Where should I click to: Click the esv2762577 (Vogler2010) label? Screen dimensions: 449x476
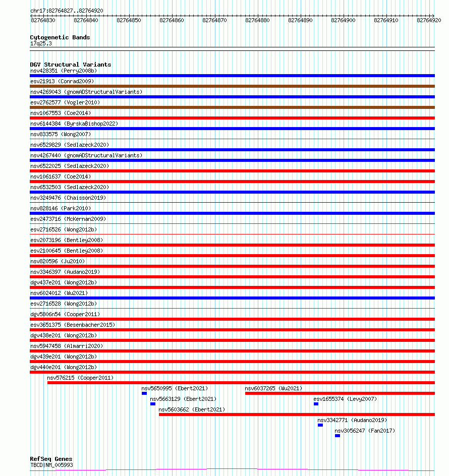coord(65,102)
